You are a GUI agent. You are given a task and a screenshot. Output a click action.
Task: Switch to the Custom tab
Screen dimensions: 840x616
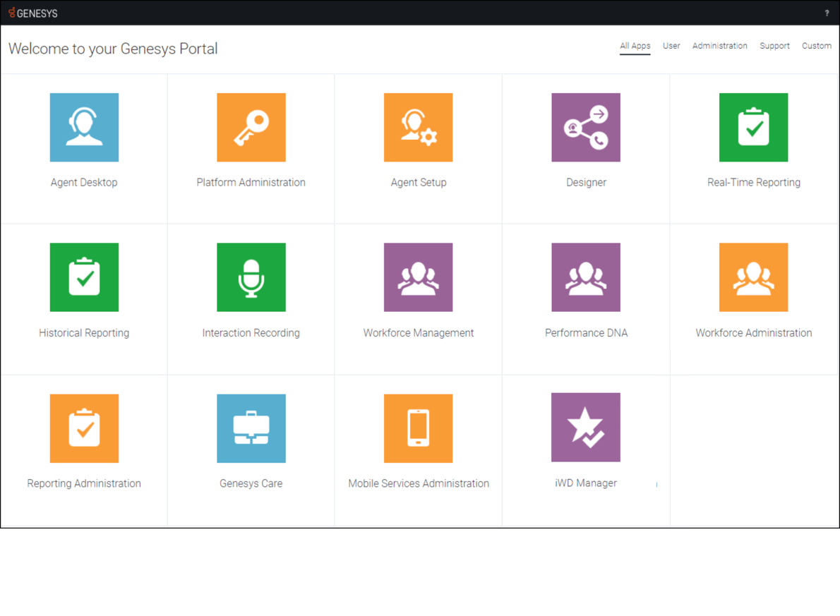point(816,46)
